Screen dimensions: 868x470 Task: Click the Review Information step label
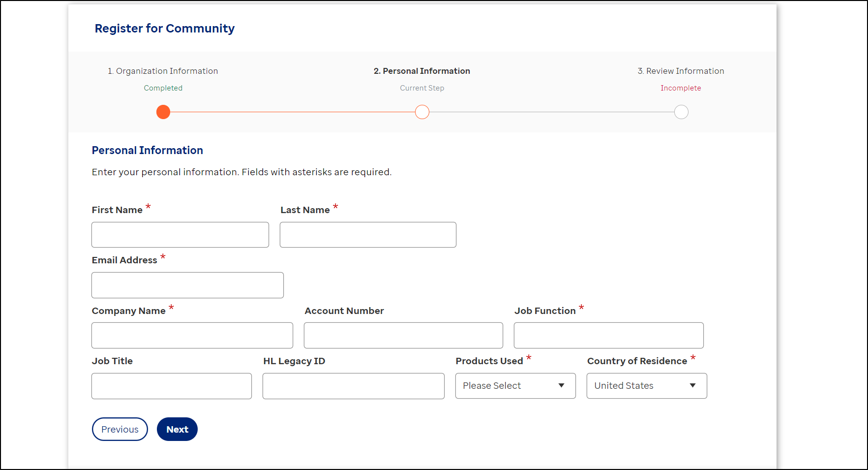pyautogui.click(x=681, y=70)
